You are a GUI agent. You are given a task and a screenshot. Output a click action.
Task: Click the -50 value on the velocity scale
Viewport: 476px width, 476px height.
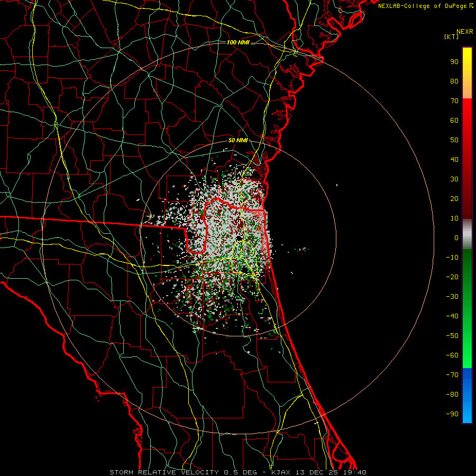pos(452,336)
